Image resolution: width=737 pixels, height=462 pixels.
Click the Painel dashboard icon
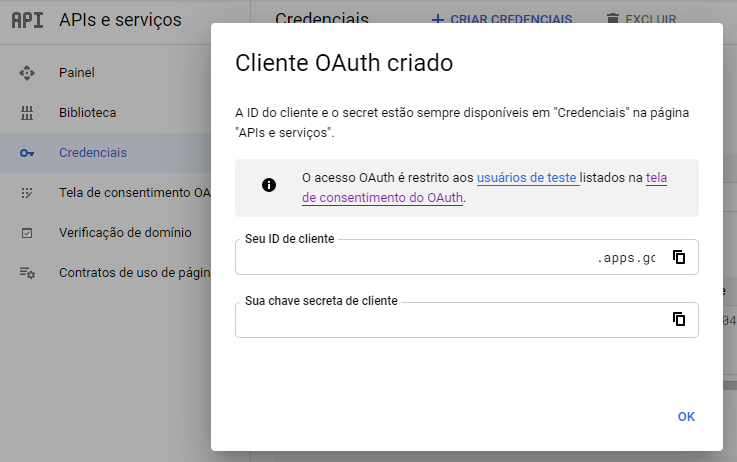point(27,73)
